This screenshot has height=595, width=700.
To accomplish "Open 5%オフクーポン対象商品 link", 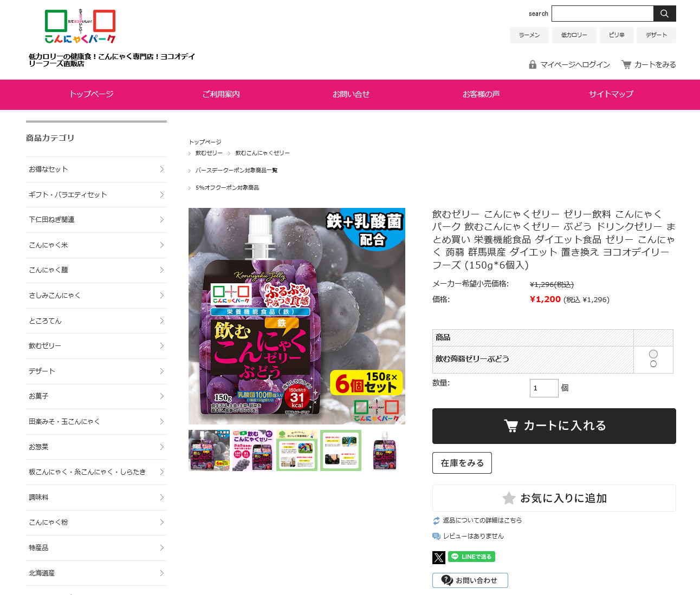I will (x=228, y=188).
